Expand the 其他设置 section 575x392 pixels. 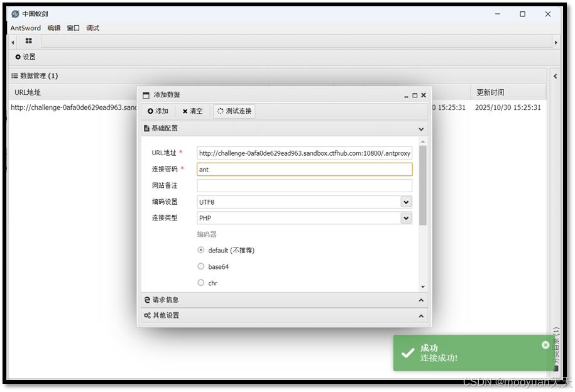421,316
